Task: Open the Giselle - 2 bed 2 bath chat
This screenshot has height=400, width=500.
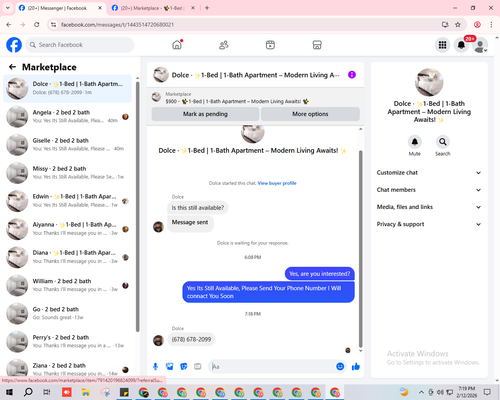Action: pos(68,145)
